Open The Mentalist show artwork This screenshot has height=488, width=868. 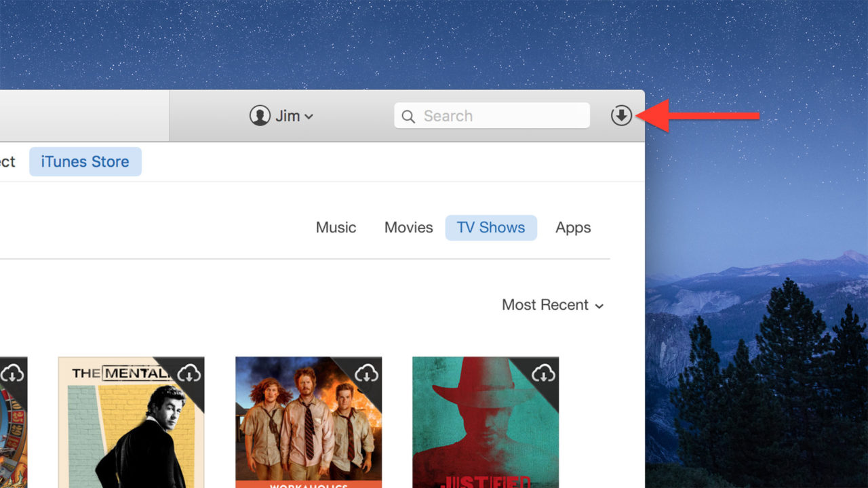pos(132,422)
